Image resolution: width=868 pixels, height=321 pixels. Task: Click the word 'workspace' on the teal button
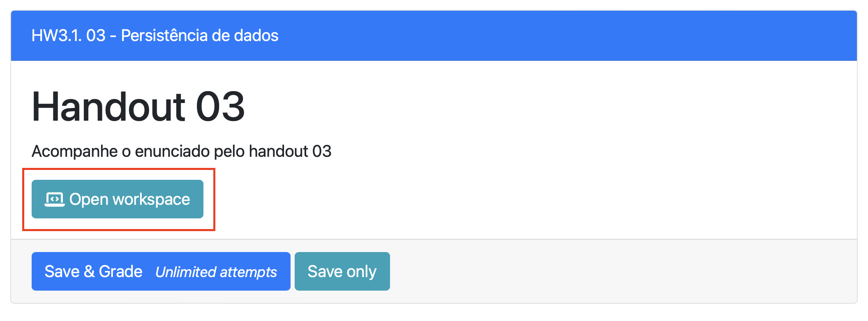tap(151, 199)
